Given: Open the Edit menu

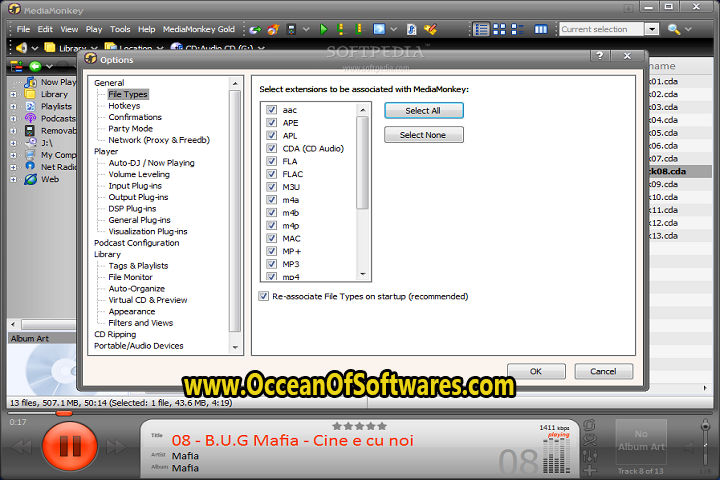Looking at the screenshot, I should [x=45, y=29].
